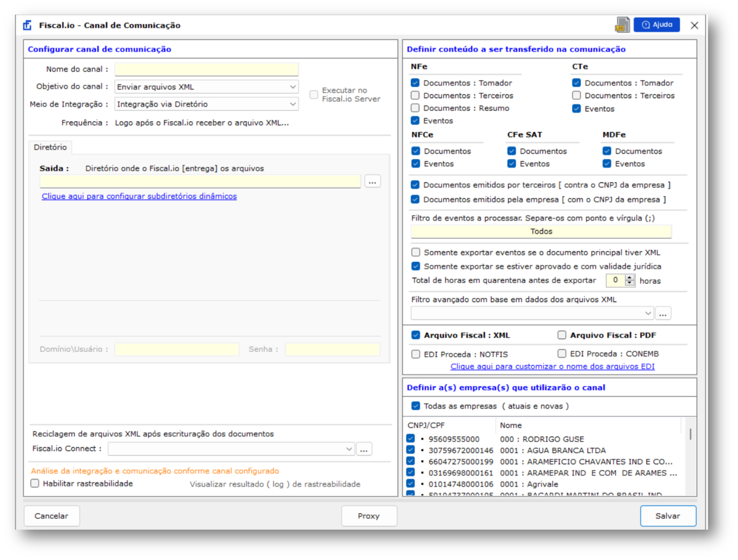Open the Filtro avançado dropdown
The height and width of the screenshot is (560, 738).
532,313
